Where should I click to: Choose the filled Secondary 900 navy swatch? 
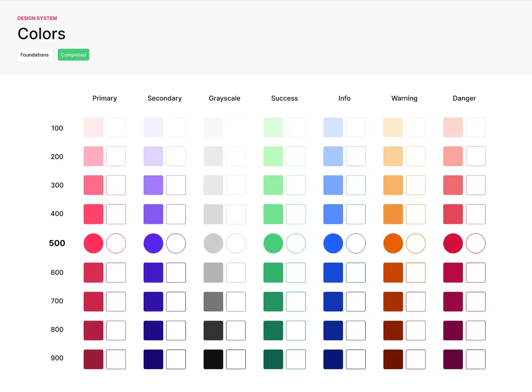(x=154, y=359)
